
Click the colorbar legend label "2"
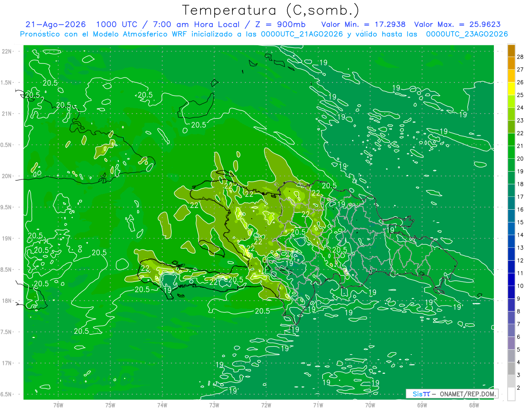point(519,388)
